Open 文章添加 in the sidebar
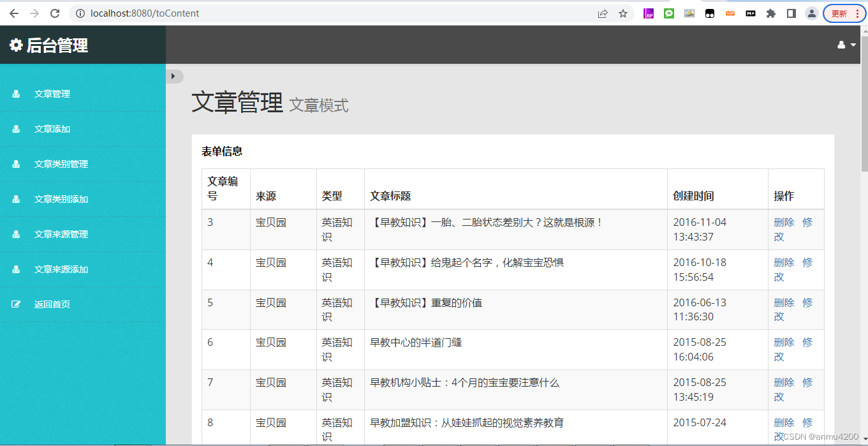The image size is (868, 446). (52, 129)
